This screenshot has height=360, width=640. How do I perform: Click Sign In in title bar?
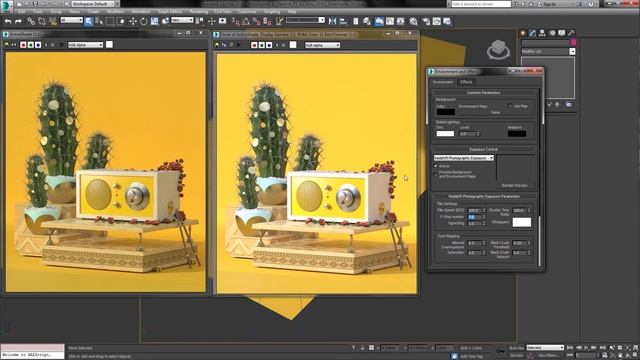[550, 4]
